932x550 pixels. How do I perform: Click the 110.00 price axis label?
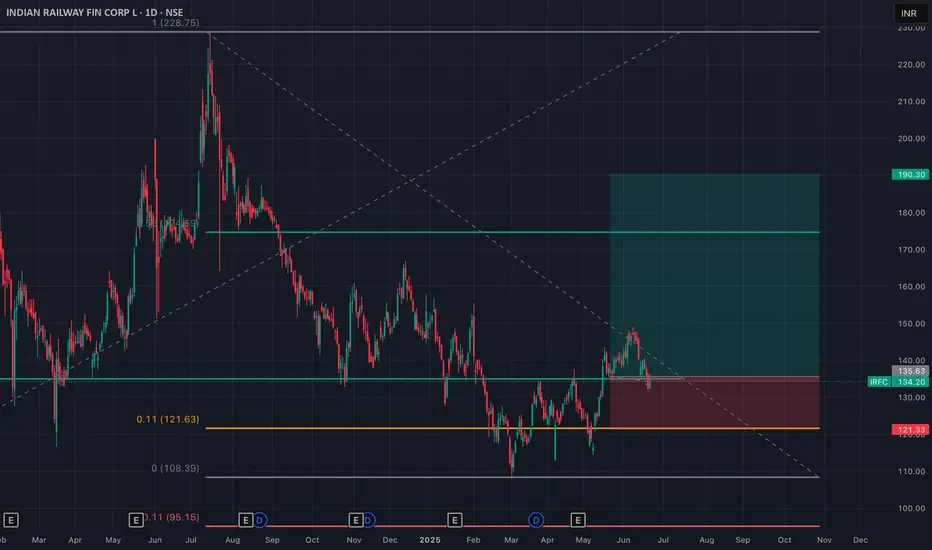click(x=911, y=472)
